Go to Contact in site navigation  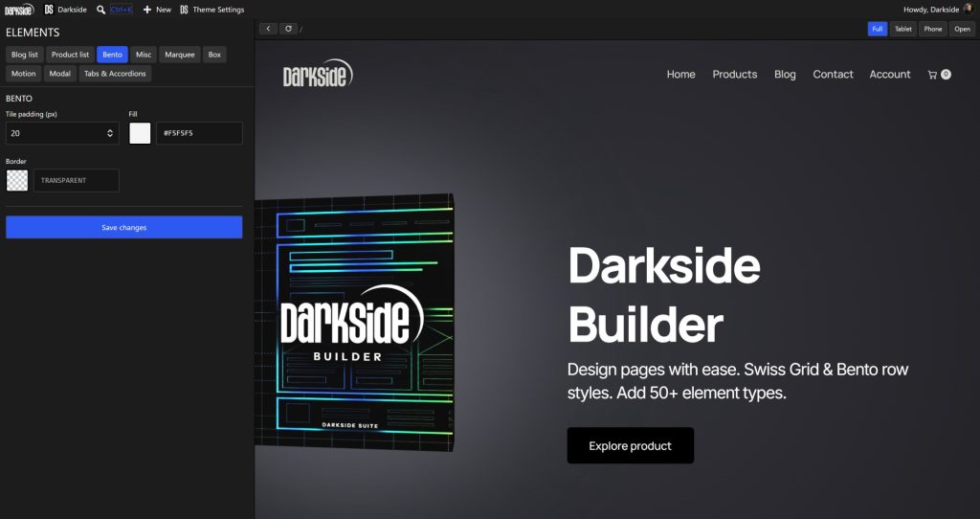(x=833, y=75)
